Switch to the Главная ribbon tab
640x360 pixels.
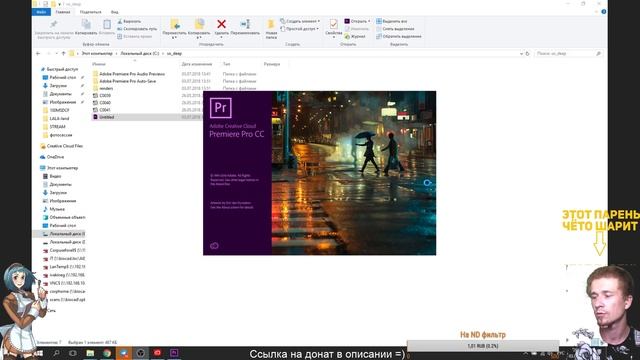click(62, 12)
